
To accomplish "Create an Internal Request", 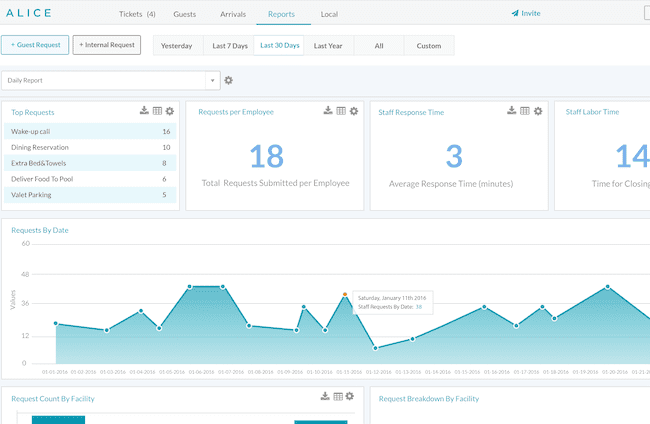I will (107, 45).
